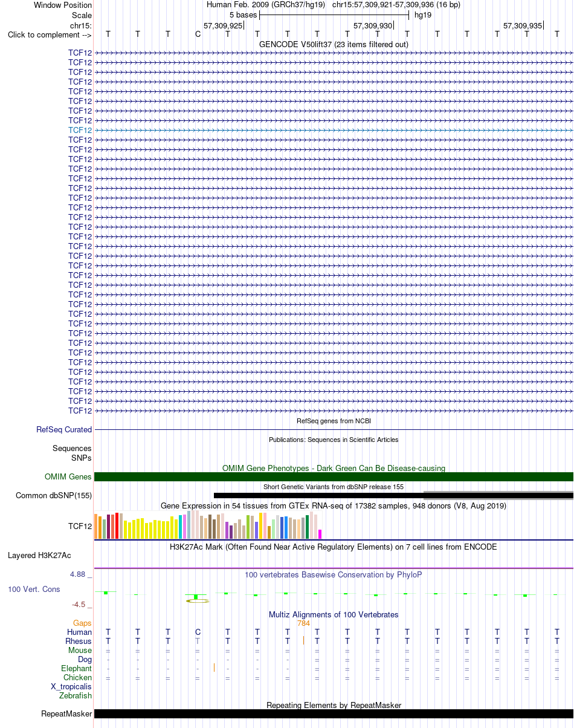
Task: Click the magenta bar in GTEx expression chart
Action: click(320, 534)
